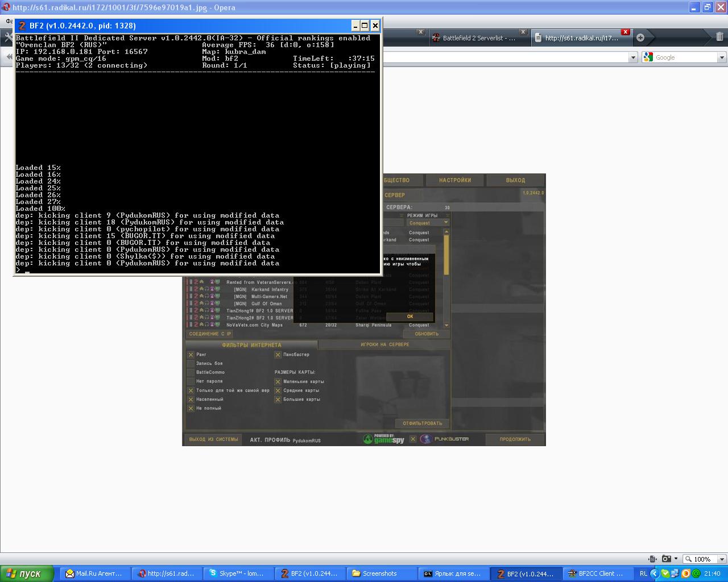Close the radikal.ru image tab with red X
The height and width of the screenshot is (582, 728).
pyautogui.click(x=625, y=32)
